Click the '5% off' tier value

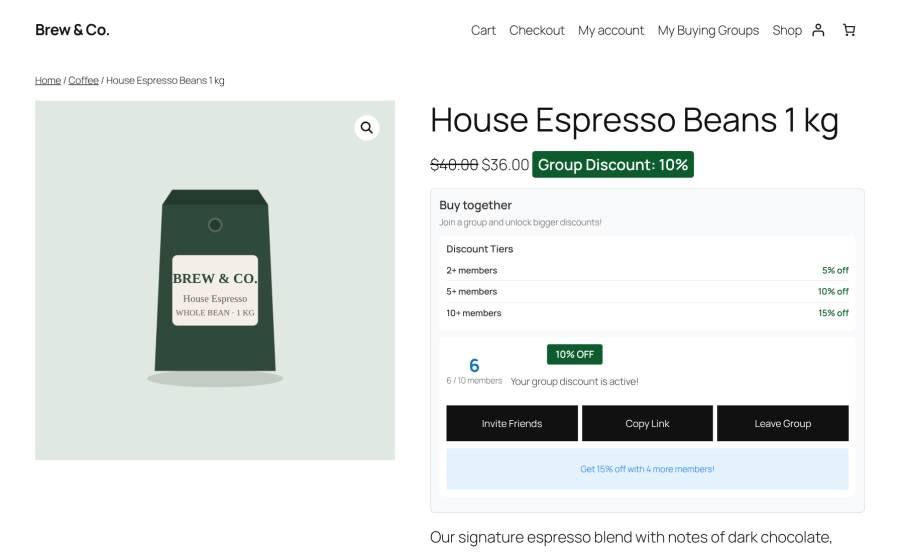click(835, 270)
